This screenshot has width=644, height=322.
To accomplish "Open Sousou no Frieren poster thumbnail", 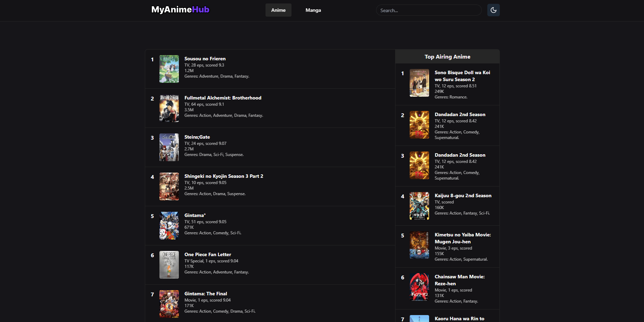I will pyautogui.click(x=169, y=69).
